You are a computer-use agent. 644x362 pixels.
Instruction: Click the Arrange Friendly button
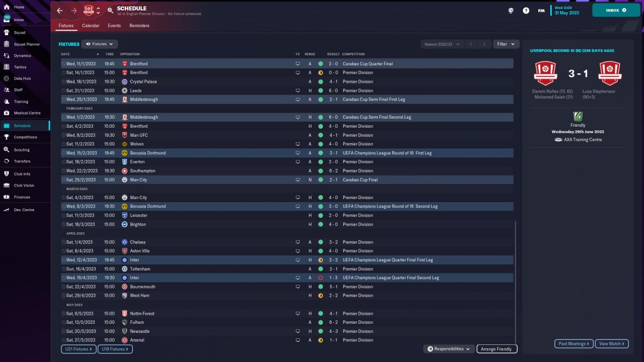[x=497, y=349]
